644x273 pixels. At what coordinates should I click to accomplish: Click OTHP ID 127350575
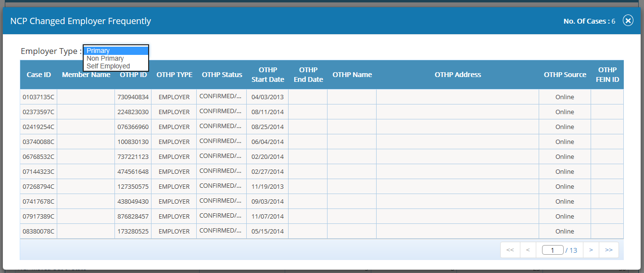(x=133, y=186)
